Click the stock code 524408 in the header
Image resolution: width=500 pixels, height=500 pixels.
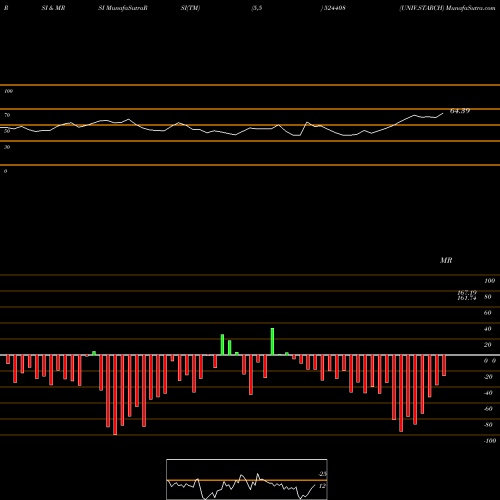coord(334,8)
